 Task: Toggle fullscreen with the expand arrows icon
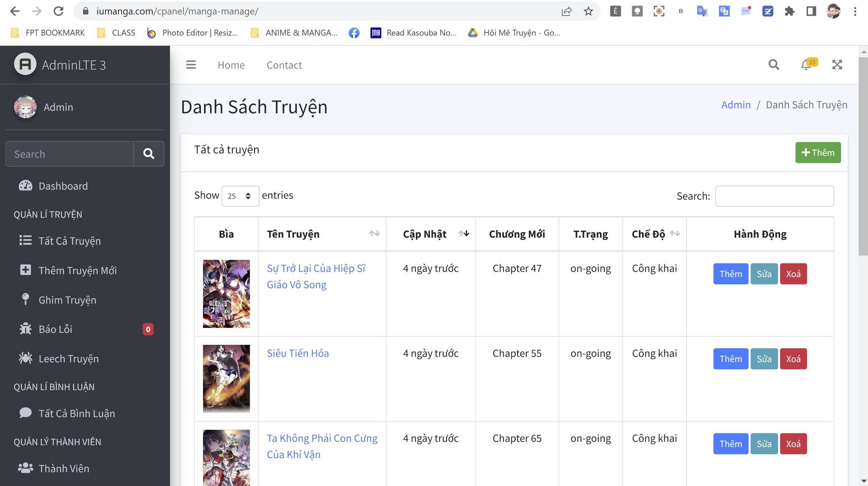(837, 65)
